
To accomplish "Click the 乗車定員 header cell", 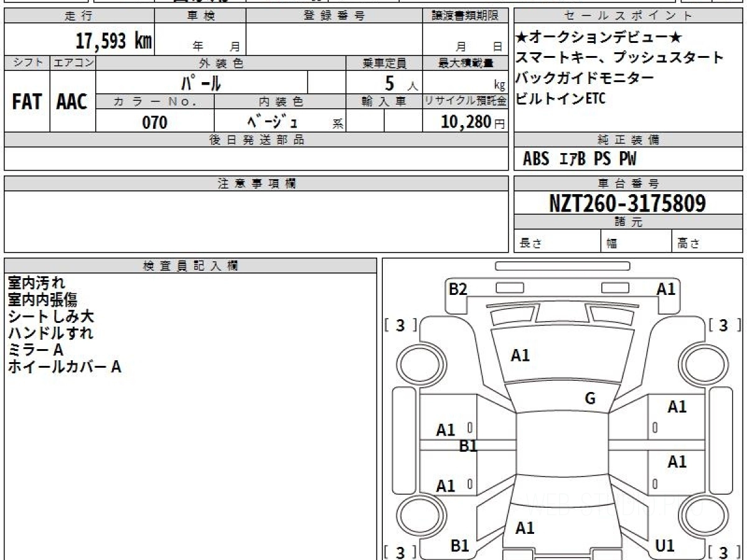I will [384, 63].
